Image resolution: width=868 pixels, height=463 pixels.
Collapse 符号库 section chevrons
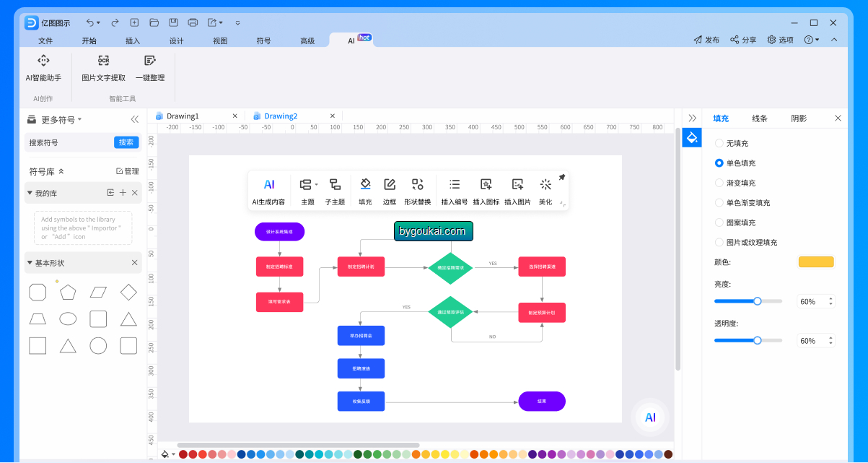point(61,171)
